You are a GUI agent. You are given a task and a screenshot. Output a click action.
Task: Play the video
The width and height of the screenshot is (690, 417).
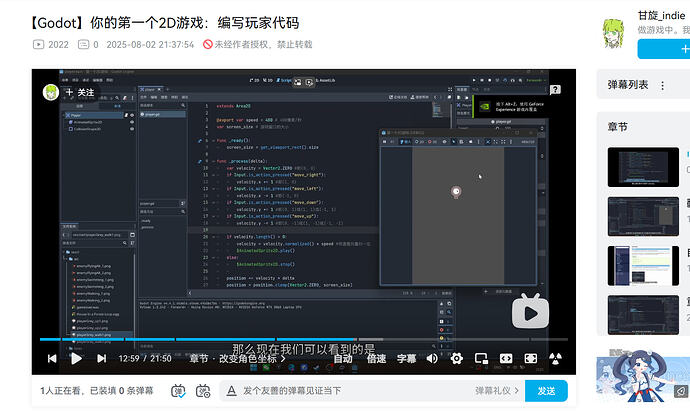coord(77,358)
